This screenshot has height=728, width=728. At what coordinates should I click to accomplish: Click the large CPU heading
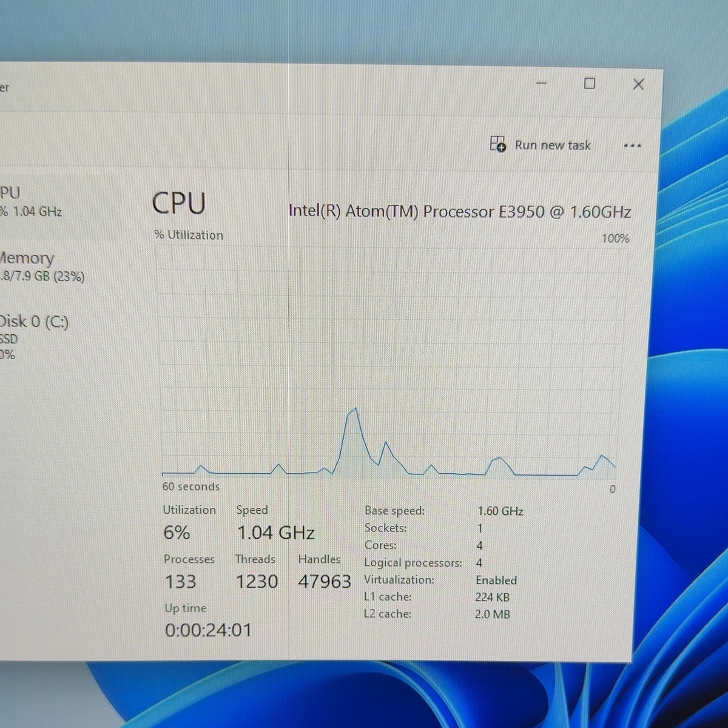[x=179, y=203]
